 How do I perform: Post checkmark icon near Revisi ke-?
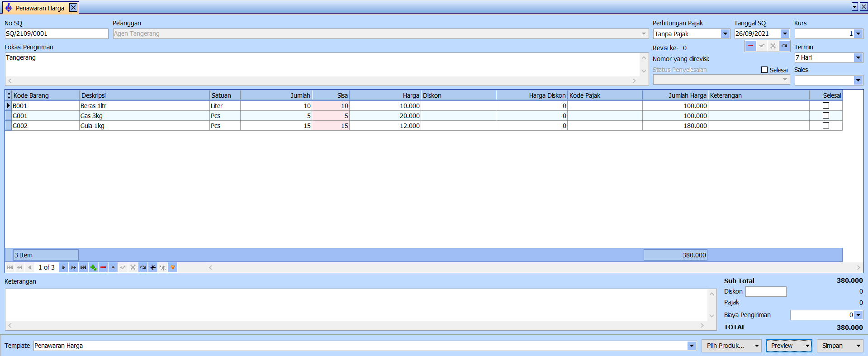tap(762, 46)
